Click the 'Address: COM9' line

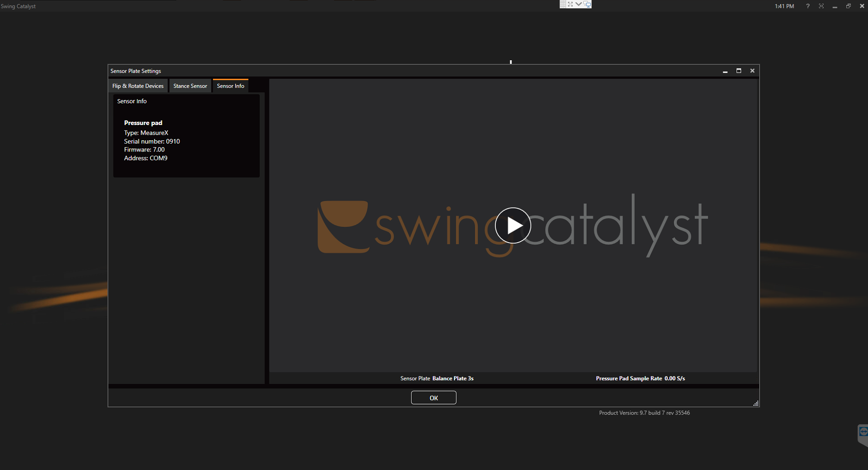click(x=146, y=158)
